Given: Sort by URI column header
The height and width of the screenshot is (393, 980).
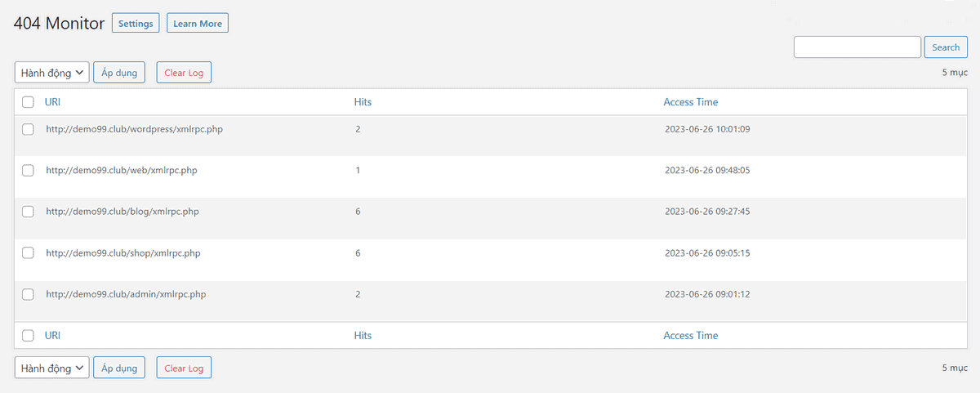Looking at the screenshot, I should click(52, 102).
